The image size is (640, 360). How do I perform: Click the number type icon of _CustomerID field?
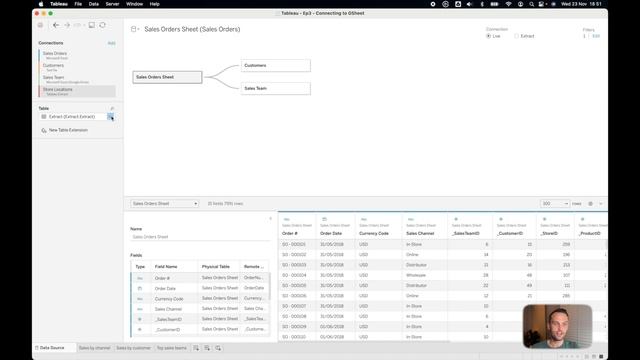140,330
